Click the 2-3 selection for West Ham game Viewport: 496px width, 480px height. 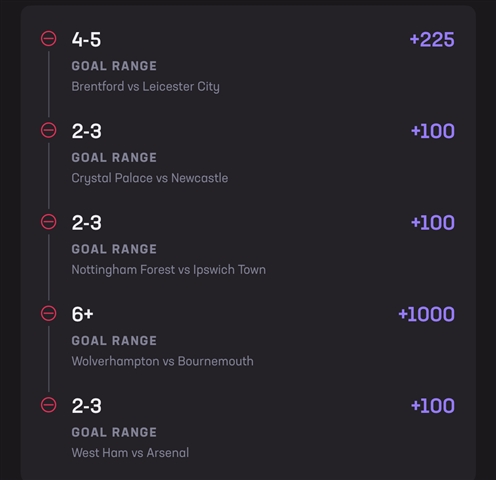[87, 406]
